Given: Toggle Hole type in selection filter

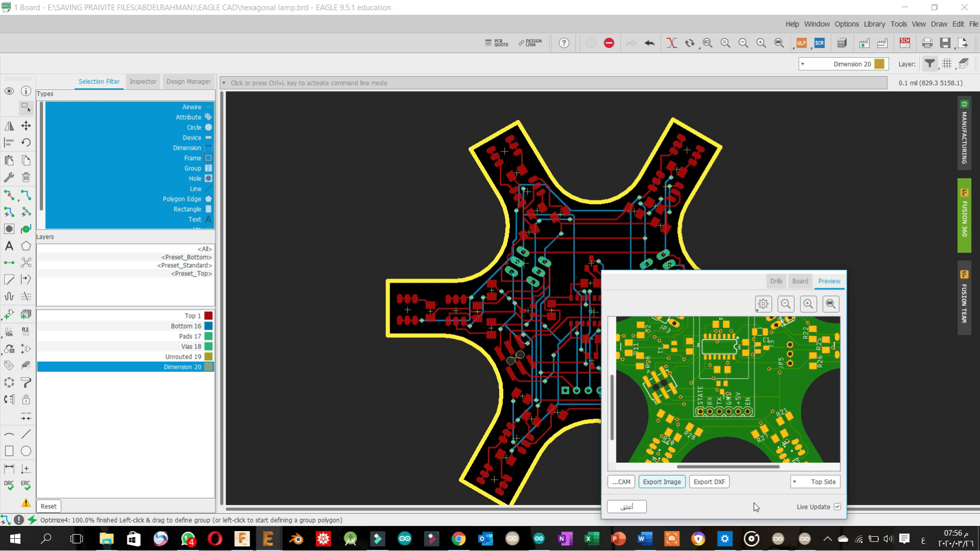Looking at the screenshot, I should coord(129,179).
